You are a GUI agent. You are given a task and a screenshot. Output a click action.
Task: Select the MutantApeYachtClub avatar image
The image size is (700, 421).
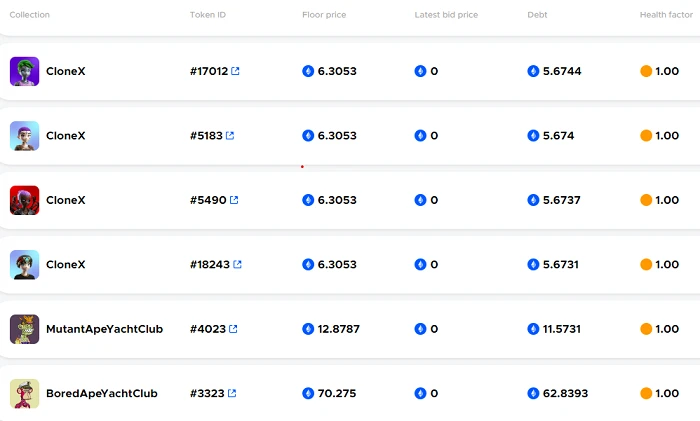click(25, 329)
